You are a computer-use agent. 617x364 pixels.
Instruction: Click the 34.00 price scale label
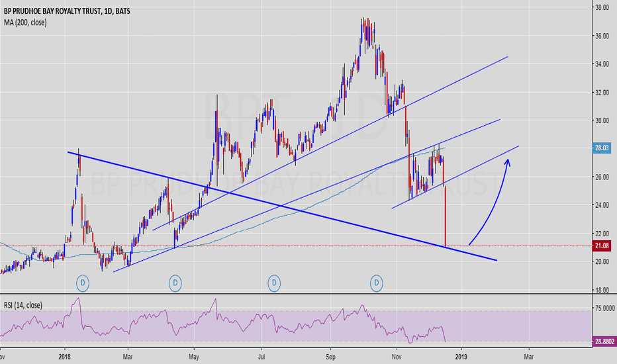(602, 64)
